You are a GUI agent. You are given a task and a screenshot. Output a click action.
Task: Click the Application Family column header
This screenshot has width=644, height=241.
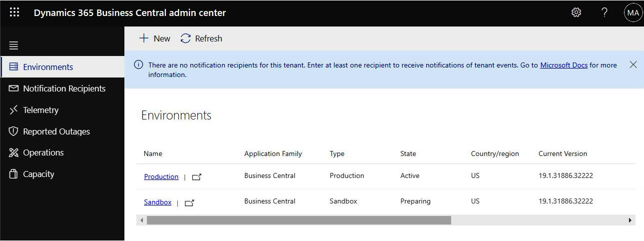click(x=273, y=153)
